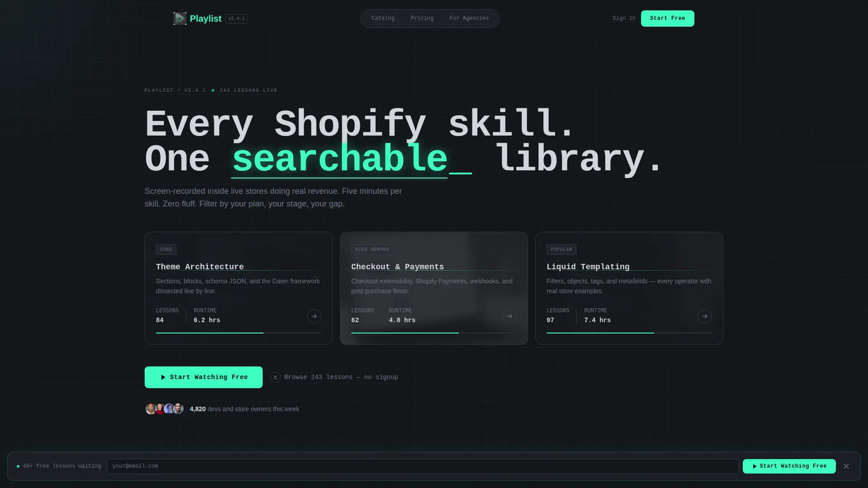
Task: Click the PLAYLIST / V2.4.1 breadcrumb text
Action: pos(175,90)
